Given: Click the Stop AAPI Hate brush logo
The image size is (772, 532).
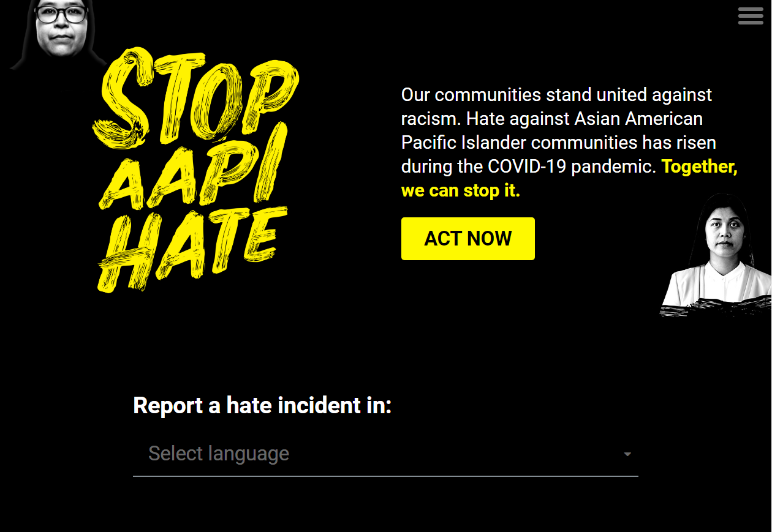Looking at the screenshot, I should 195,170.
